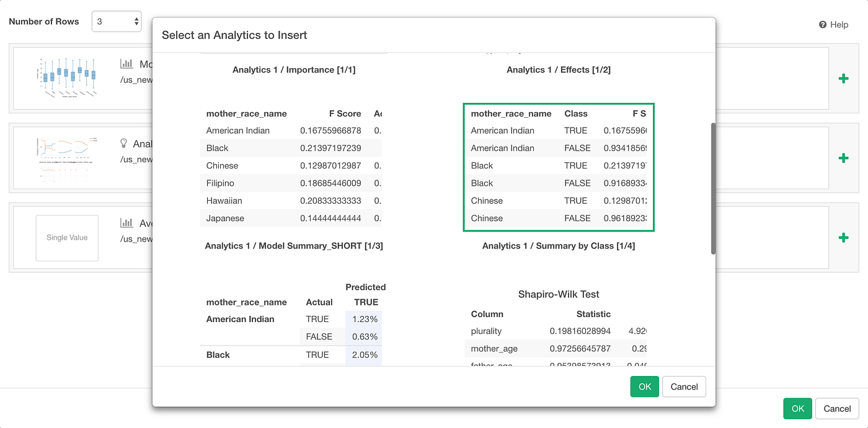Insert the first row using its green plus icon
This screenshot has width=868, height=428.
point(843,78)
